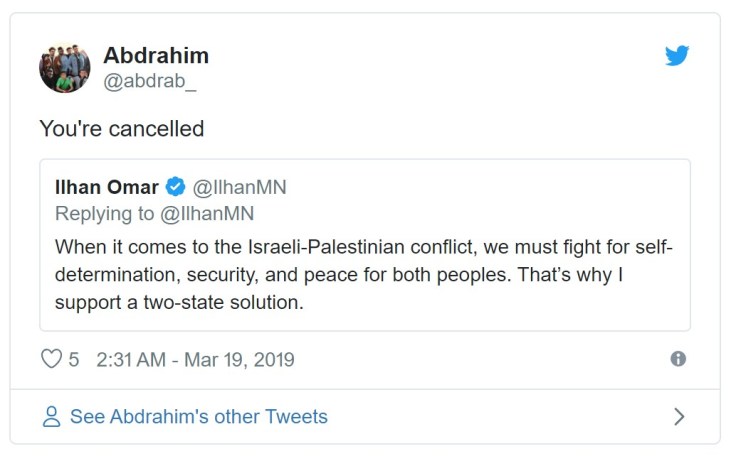Image resolution: width=736 pixels, height=456 pixels.
Task: Like the tweet with the heart icon
Action: click(x=51, y=359)
